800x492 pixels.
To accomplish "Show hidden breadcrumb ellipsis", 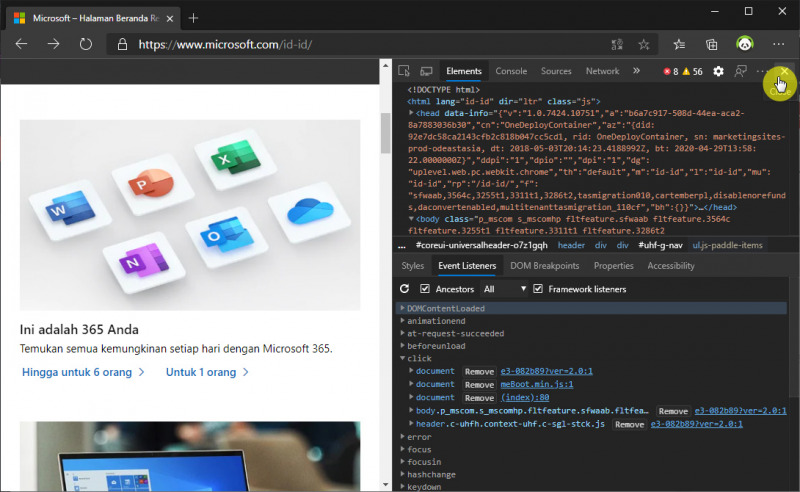I will pos(402,245).
